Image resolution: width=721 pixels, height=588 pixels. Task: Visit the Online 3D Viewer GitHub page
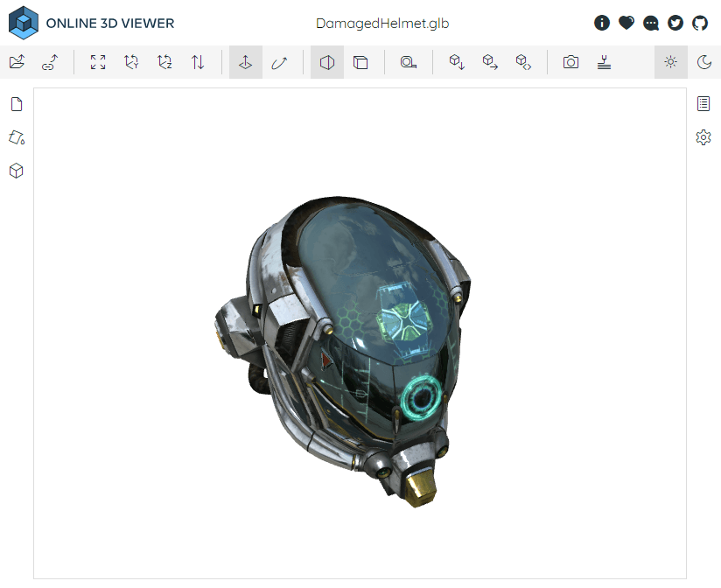699,23
